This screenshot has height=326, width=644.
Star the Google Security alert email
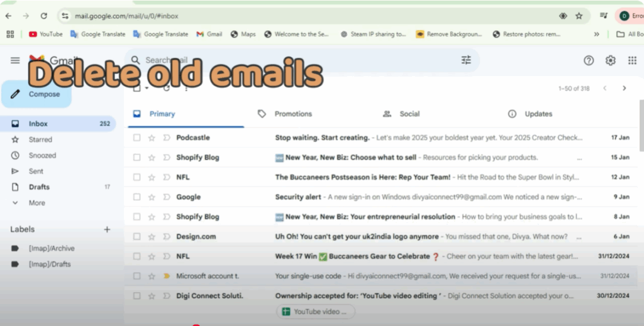152,197
